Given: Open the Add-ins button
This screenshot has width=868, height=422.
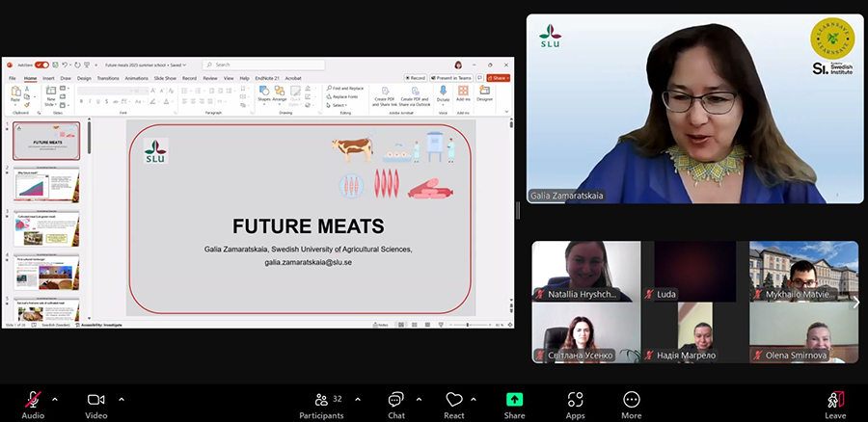Looking at the screenshot, I should (x=463, y=94).
